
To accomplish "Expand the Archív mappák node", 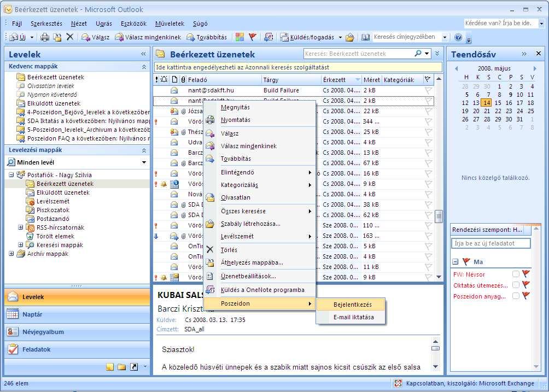I will [x=11, y=253].
